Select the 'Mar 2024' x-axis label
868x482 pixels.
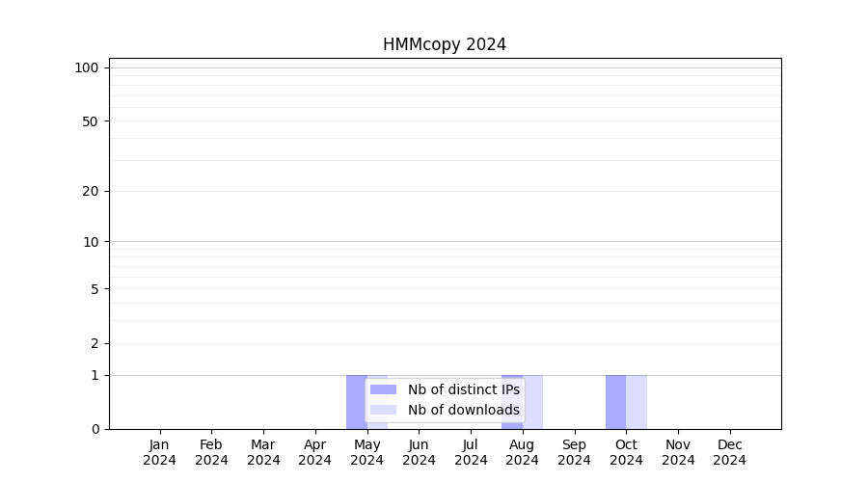click(263, 452)
